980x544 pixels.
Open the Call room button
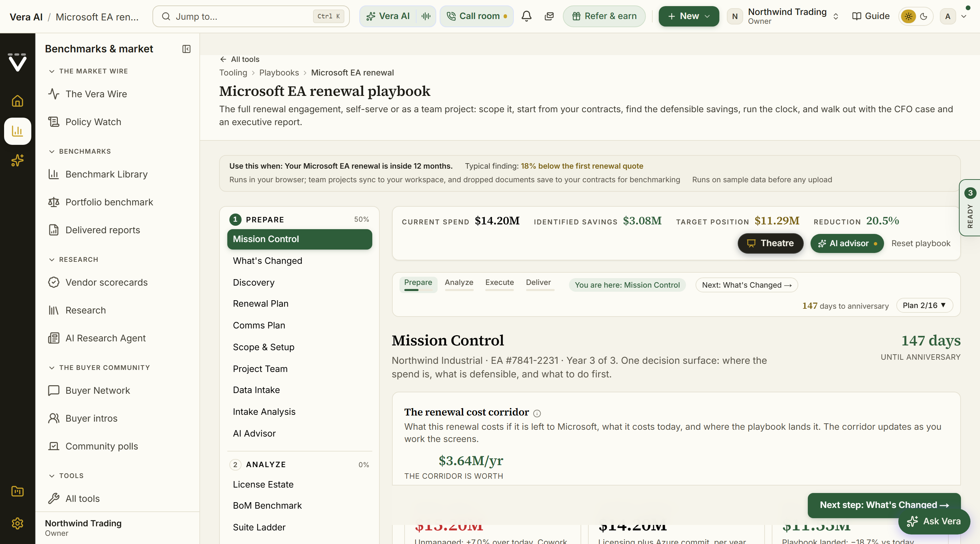(x=476, y=16)
